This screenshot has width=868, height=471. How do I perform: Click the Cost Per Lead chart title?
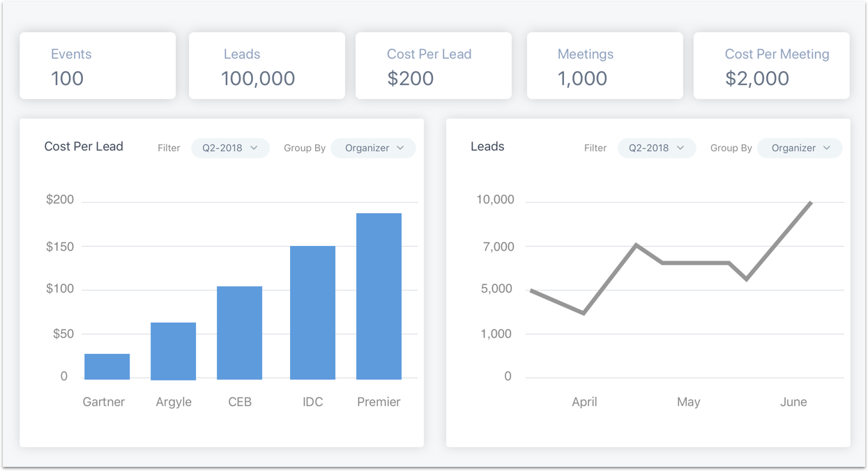tap(84, 146)
